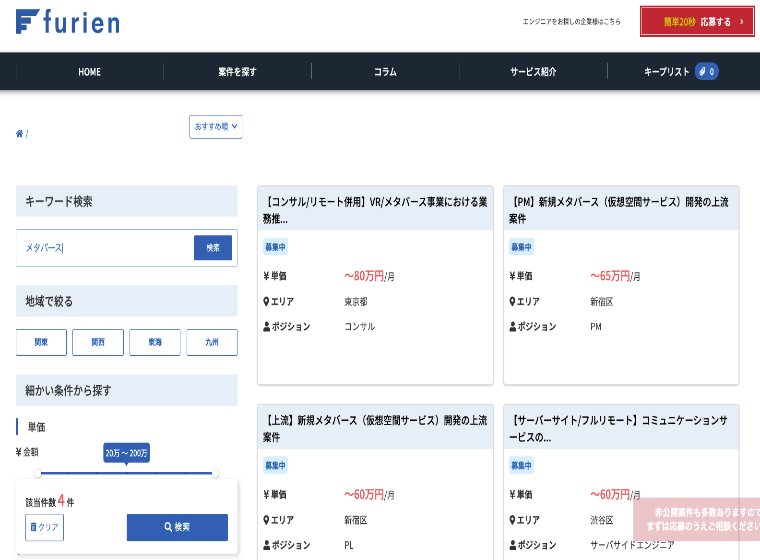The height and width of the screenshot is (560, 760).
Task: Click the blue 検索 button with magnifier
Action: [177, 527]
